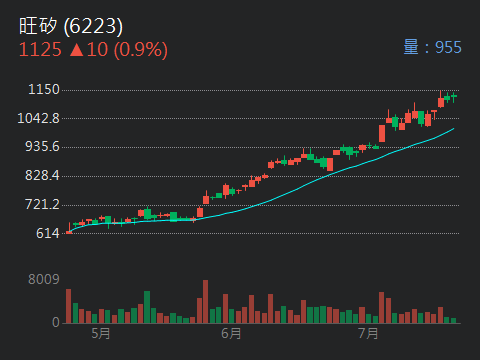
Task: Click the 8009 volume axis label
Action: coord(44,279)
